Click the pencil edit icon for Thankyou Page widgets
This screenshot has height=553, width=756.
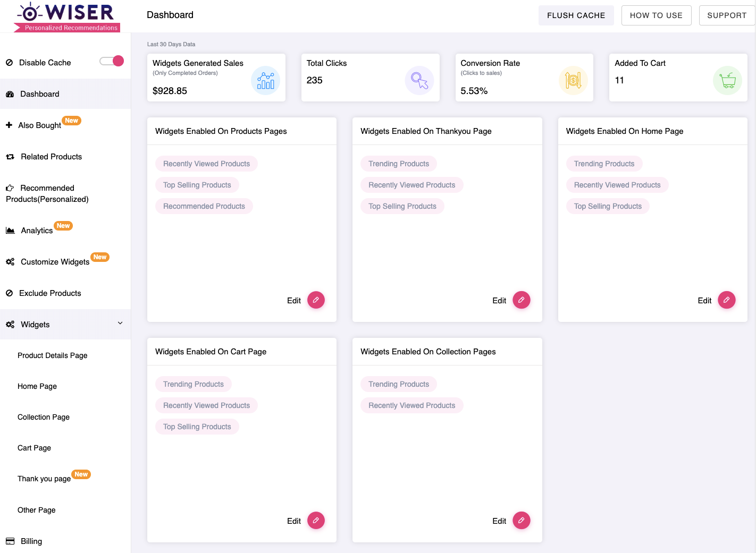(x=521, y=300)
